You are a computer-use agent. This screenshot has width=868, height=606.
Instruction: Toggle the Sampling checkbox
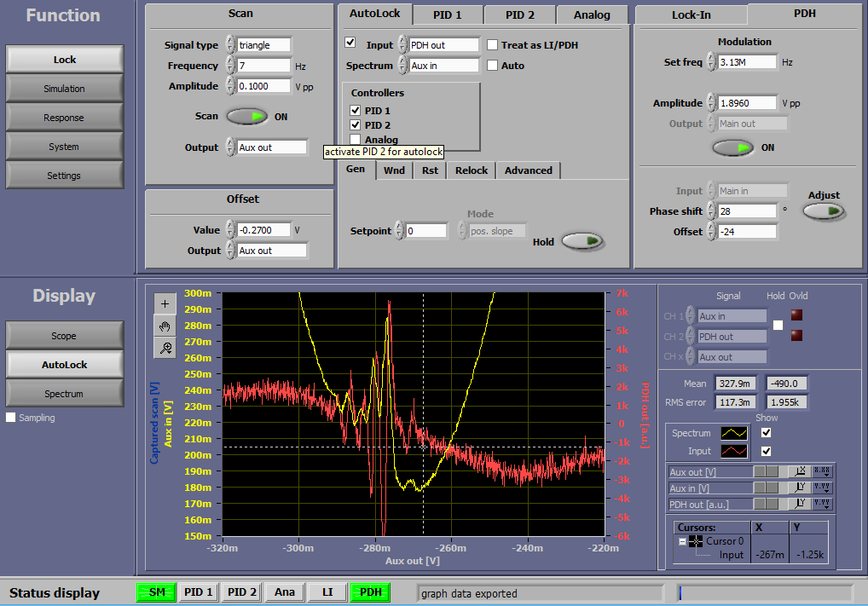coord(10,418)
